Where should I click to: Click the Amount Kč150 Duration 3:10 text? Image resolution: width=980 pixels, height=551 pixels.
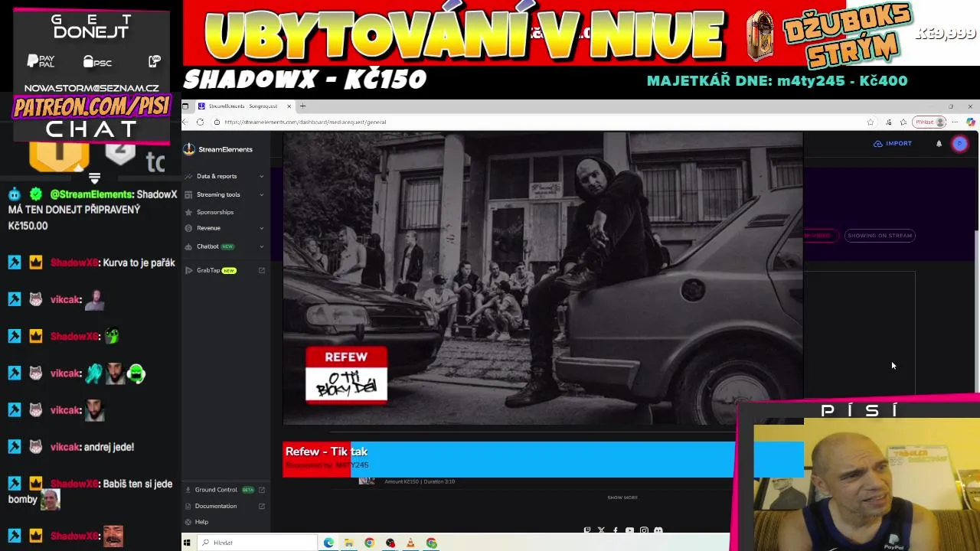click(x=420, y=481)
